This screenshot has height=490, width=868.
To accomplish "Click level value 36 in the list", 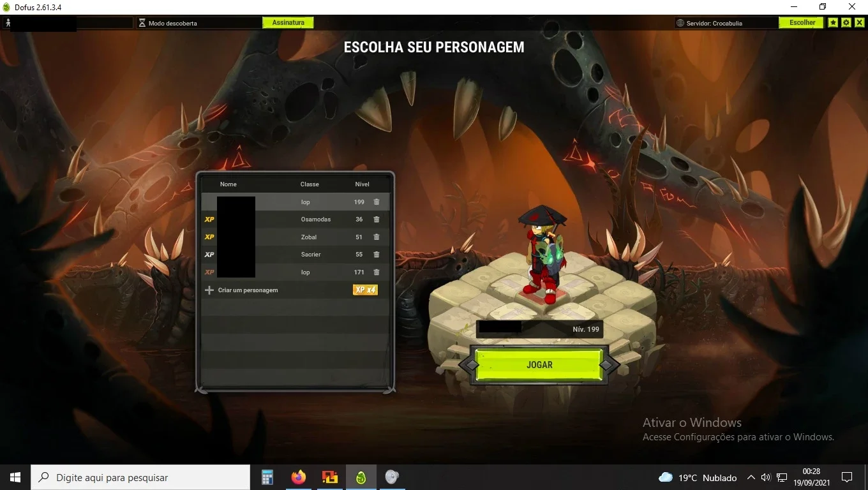I will click(x=359, y=219).
